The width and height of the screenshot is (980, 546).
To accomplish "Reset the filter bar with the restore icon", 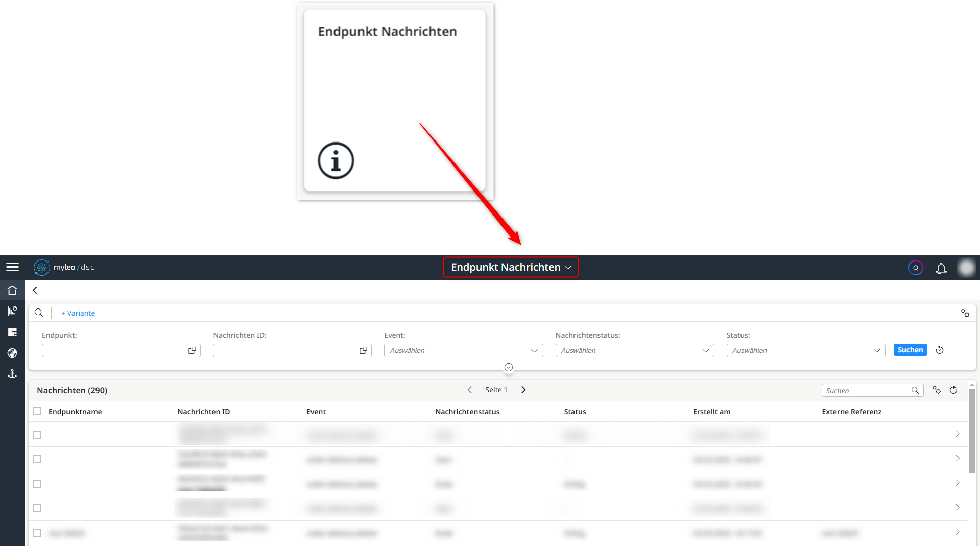I will coord(939,350).
